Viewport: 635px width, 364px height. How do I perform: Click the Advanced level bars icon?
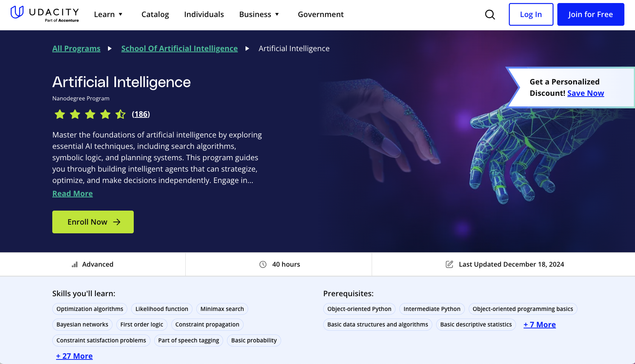[75, 264]
